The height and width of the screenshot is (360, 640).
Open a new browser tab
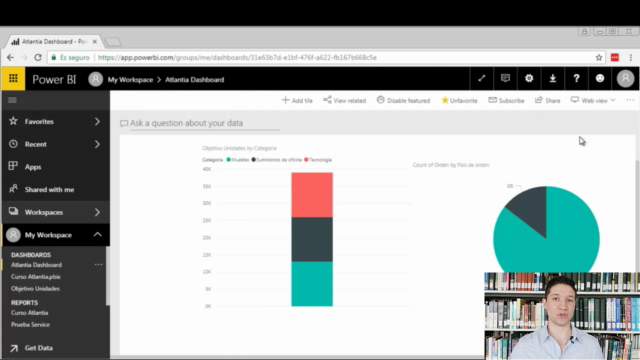tap(113, 42)
